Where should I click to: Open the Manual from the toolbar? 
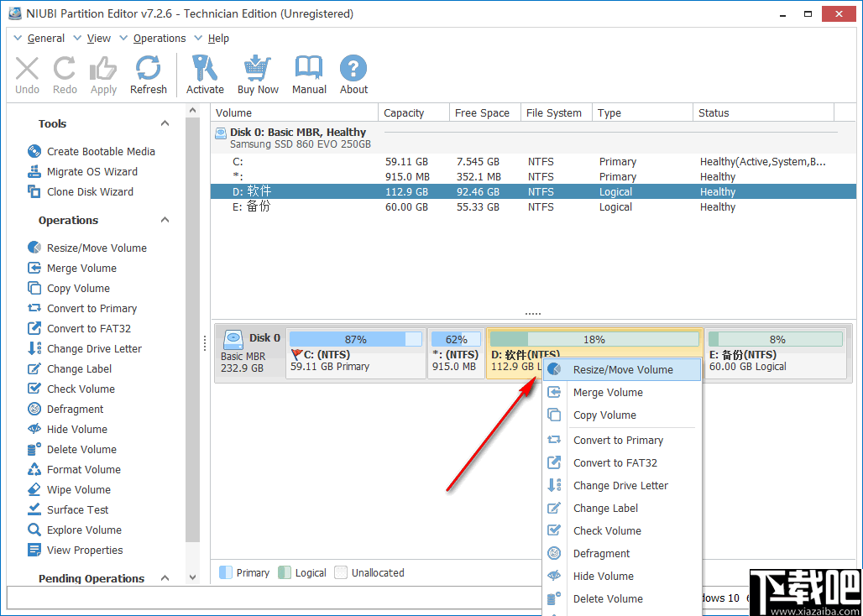[308, 74]
